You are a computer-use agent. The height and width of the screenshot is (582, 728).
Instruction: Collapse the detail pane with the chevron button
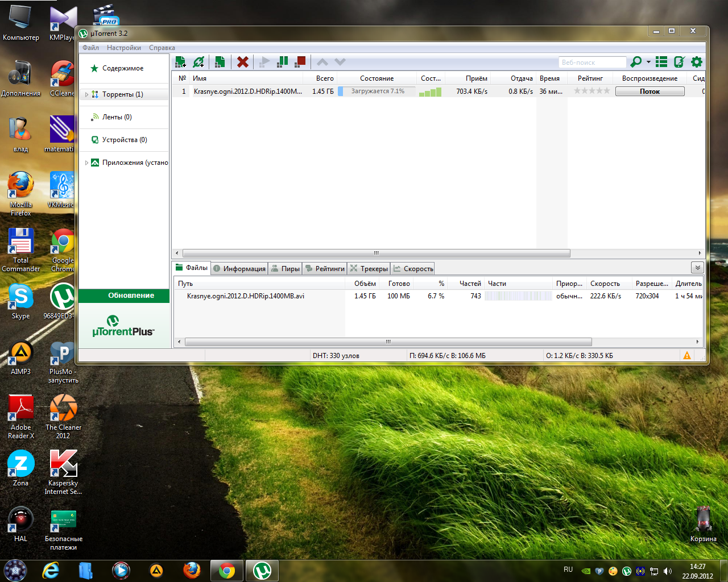(697, 268)
